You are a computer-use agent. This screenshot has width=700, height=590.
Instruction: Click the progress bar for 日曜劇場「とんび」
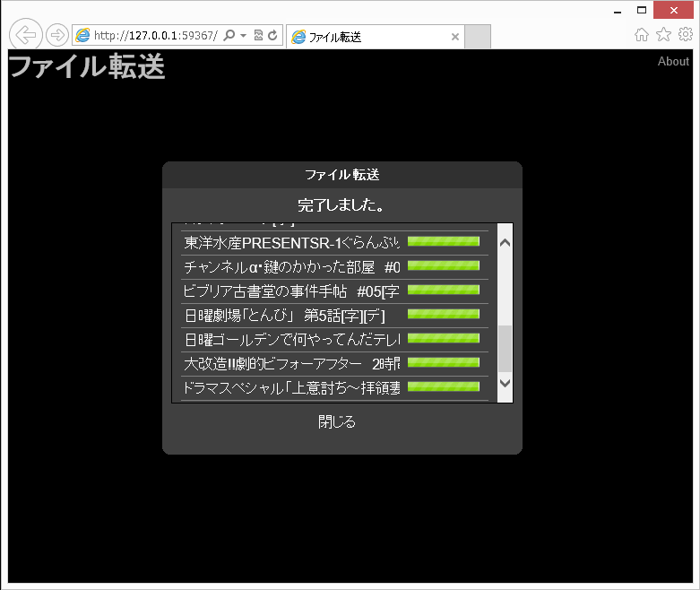click(444, 315)
